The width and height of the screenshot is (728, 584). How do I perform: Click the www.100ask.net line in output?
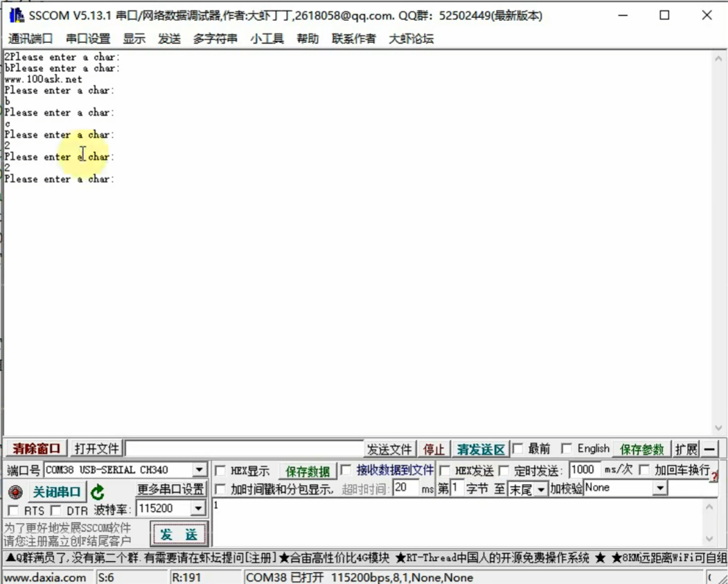(43, 79)
